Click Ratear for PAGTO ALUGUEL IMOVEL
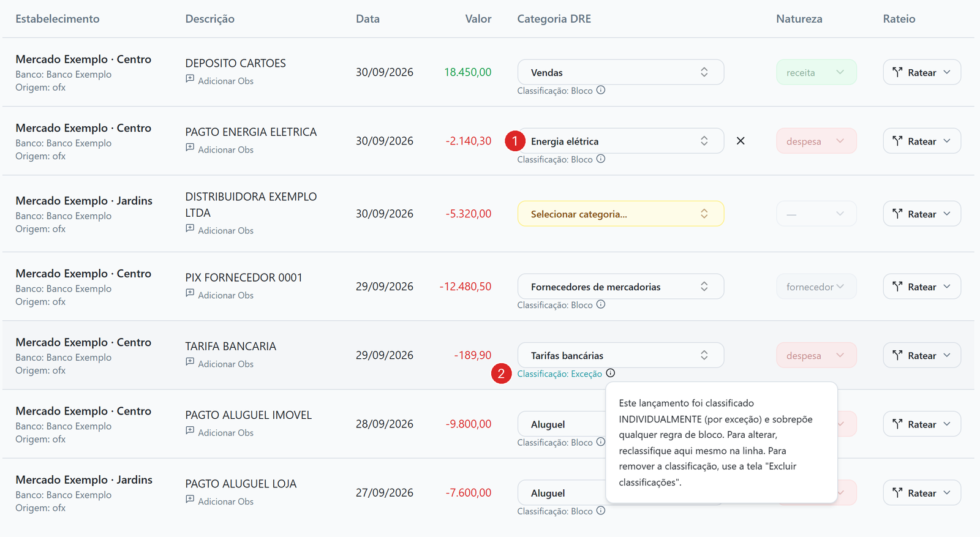The height and width of the screenshot is (537, 980). [x=922, y=424]
